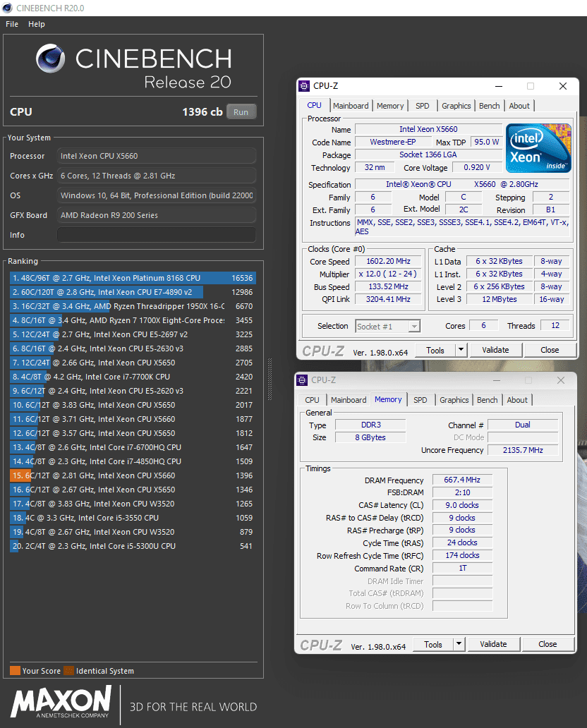View the Graphics tab in the CPU-Z memory window

[454, 400]
